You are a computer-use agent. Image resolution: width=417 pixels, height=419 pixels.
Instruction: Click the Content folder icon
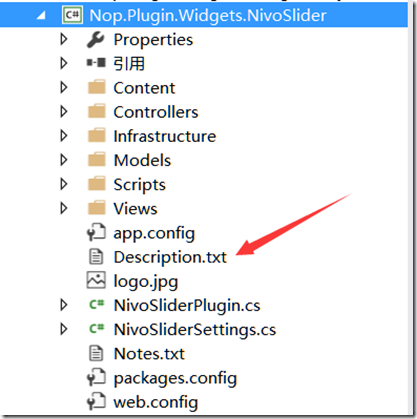click(97, 87)
